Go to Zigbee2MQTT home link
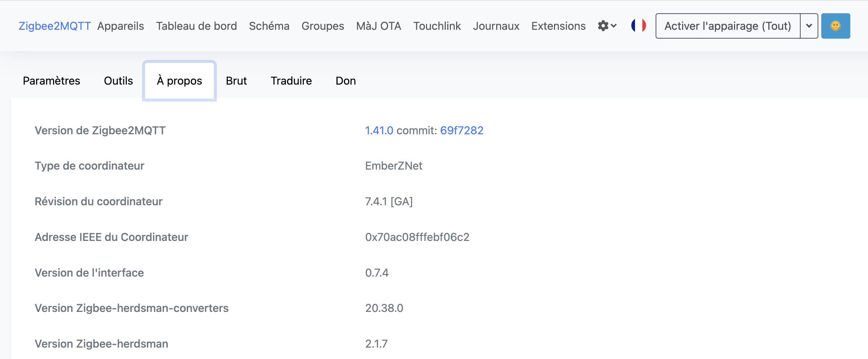Image resolution: width=868 pixels, height=359 pixels. coord(54,26)
